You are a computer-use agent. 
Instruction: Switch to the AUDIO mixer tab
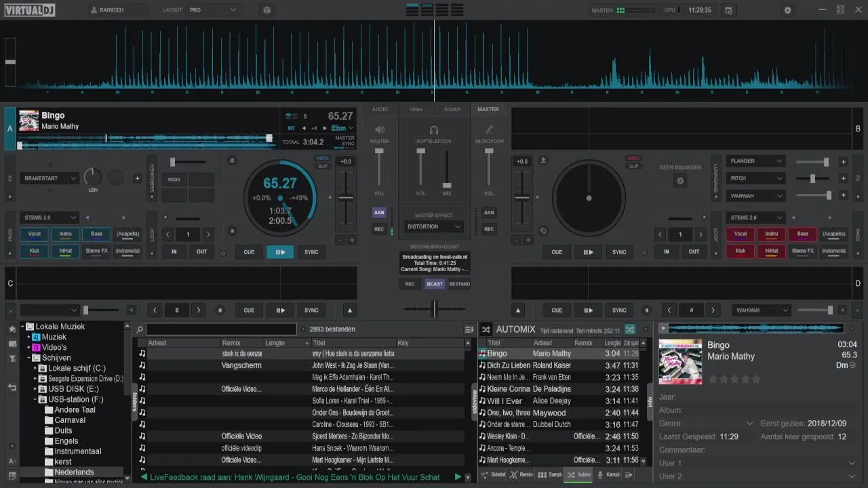tap(380, 109)
